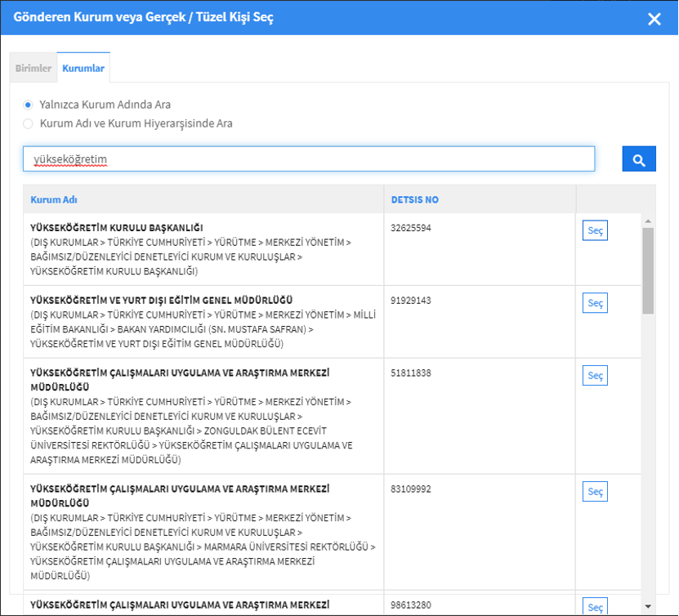Sort by Kurum Adı column header
This screenshot has width=679, height=616.
point(54,199)
